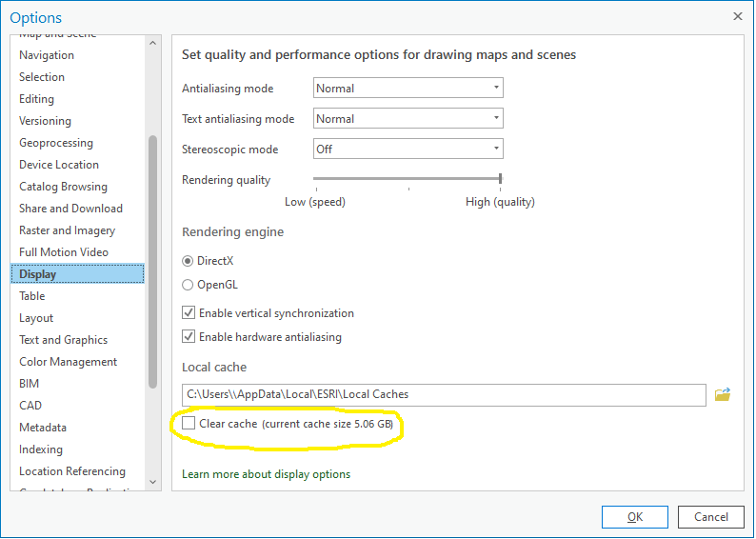The image size is (756, 539).
Task: Click the OK button
Action: 634,517
